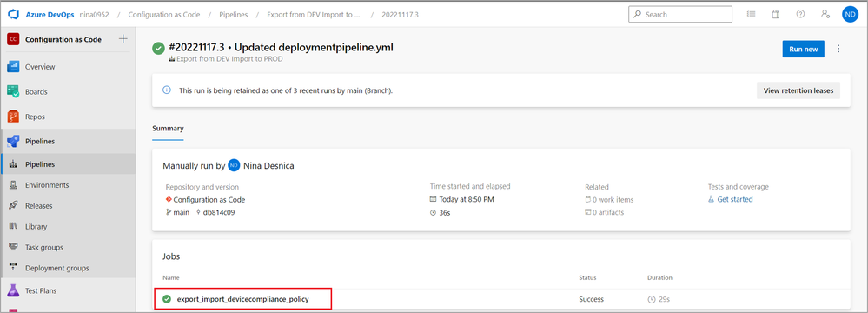
Task: Open the Nina Desnica user link
Action: pos(269,166)
